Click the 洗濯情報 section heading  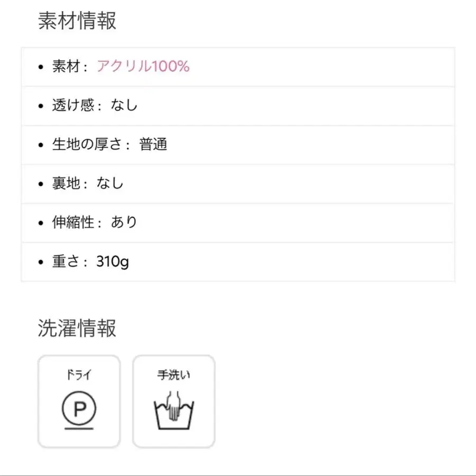[77, 328]
